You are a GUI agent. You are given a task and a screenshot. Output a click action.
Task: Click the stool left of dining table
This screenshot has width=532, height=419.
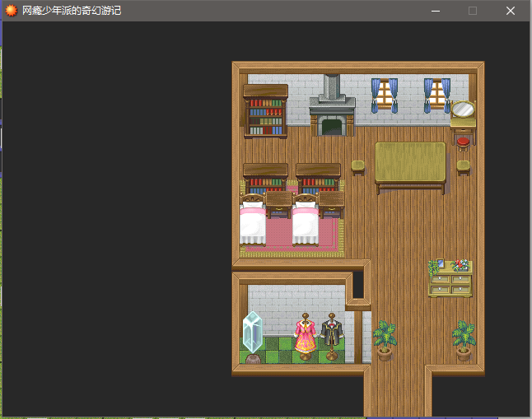point(358,168)
